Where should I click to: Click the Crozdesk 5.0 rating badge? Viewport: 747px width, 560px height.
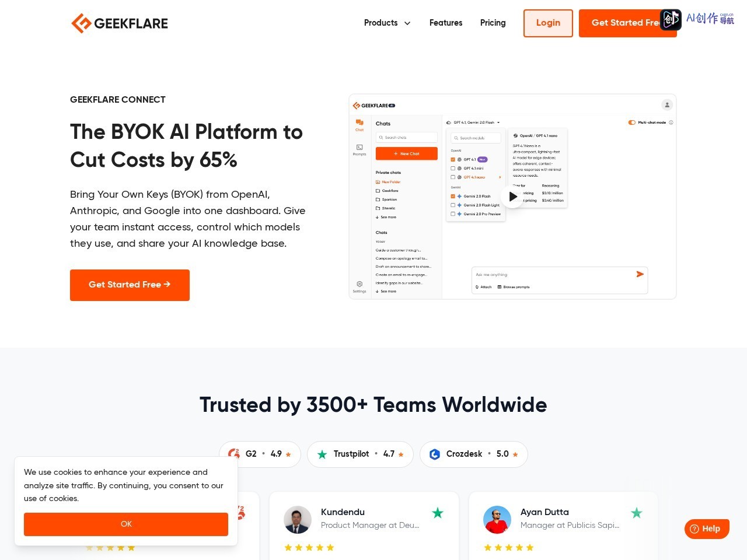474,454
